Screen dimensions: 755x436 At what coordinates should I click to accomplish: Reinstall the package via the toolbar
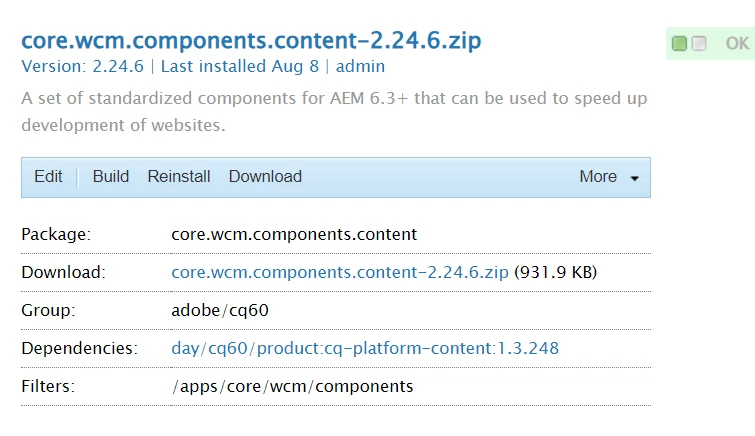click(179, 177)
